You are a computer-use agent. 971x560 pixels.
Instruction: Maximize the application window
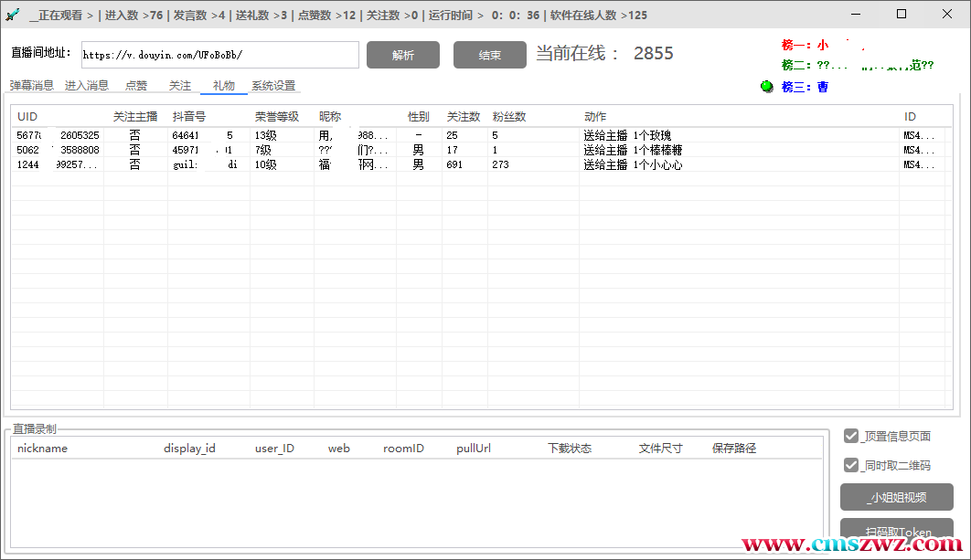pos(902,14)
